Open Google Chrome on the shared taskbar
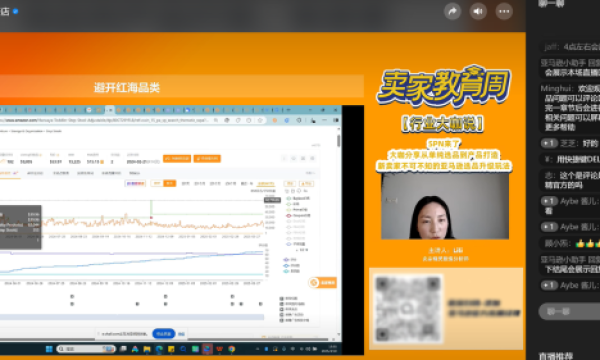This screenshot has height=360, width=600. (232, 349)
